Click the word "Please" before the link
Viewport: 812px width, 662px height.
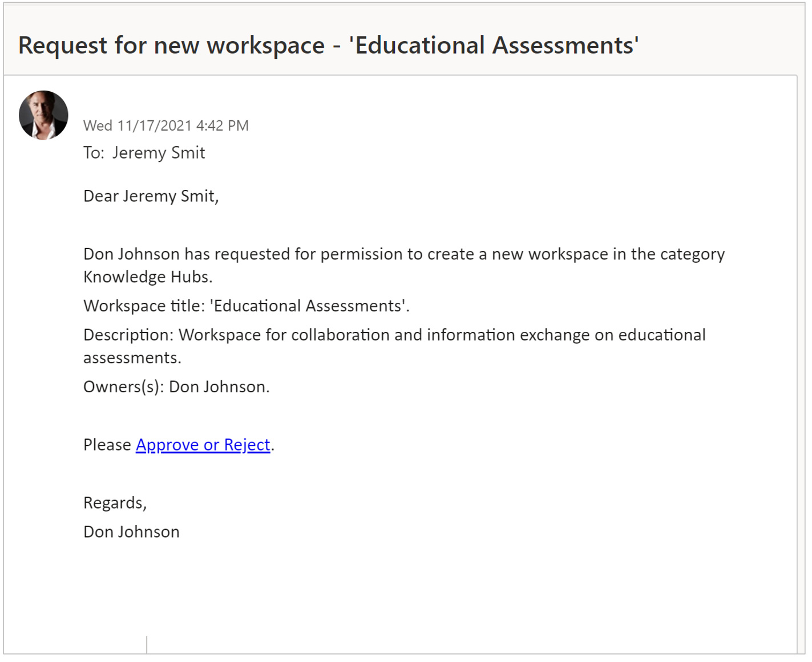click(x=107, y=445)
